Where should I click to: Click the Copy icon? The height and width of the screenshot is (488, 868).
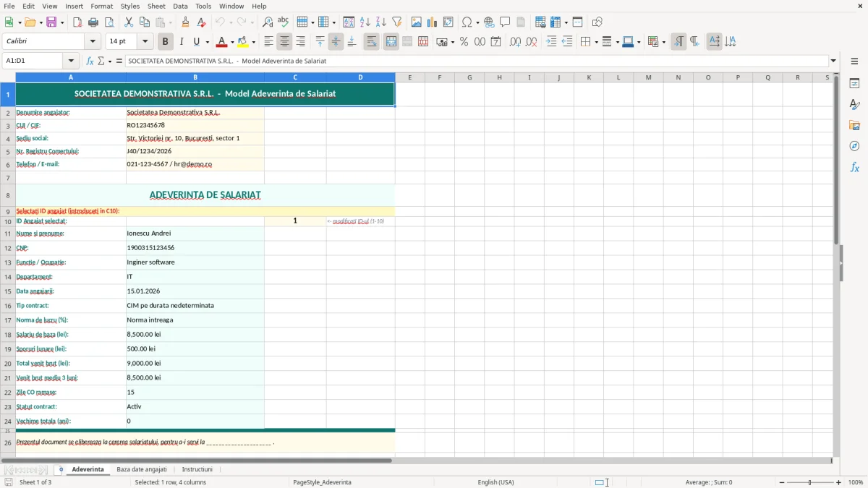(x=145, y=22)
